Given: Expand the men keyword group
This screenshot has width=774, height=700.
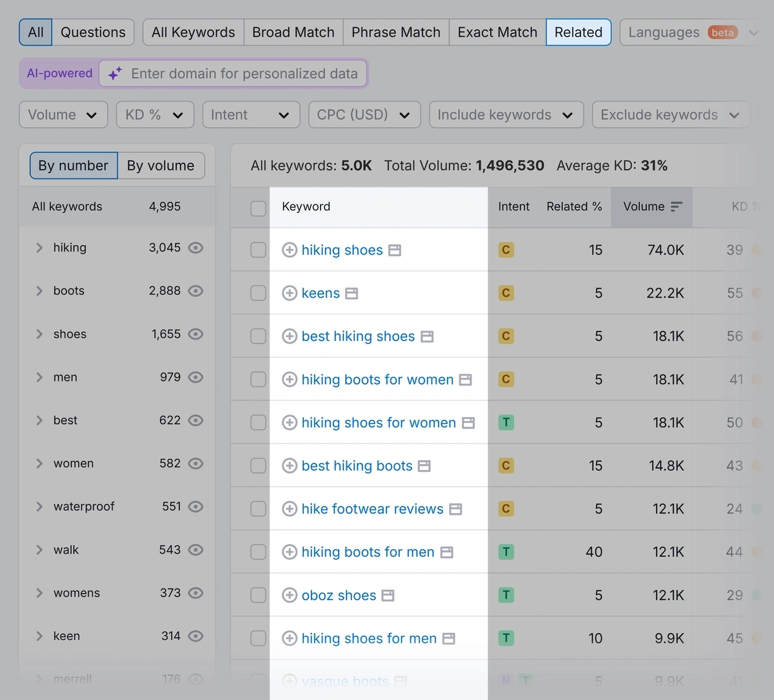Looking at the screenshot, I should click(x=39, y=377).
